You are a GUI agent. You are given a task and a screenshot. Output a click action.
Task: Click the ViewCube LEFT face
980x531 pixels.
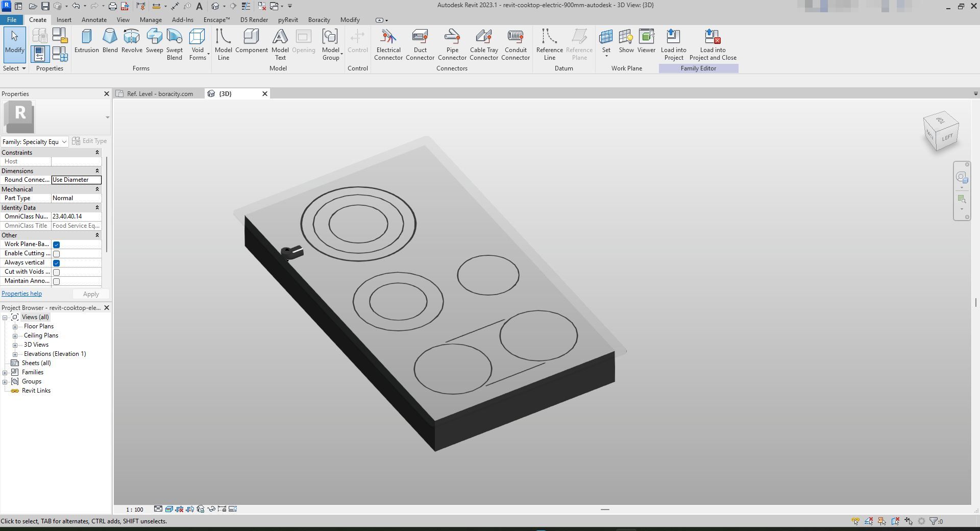(947, 137)
